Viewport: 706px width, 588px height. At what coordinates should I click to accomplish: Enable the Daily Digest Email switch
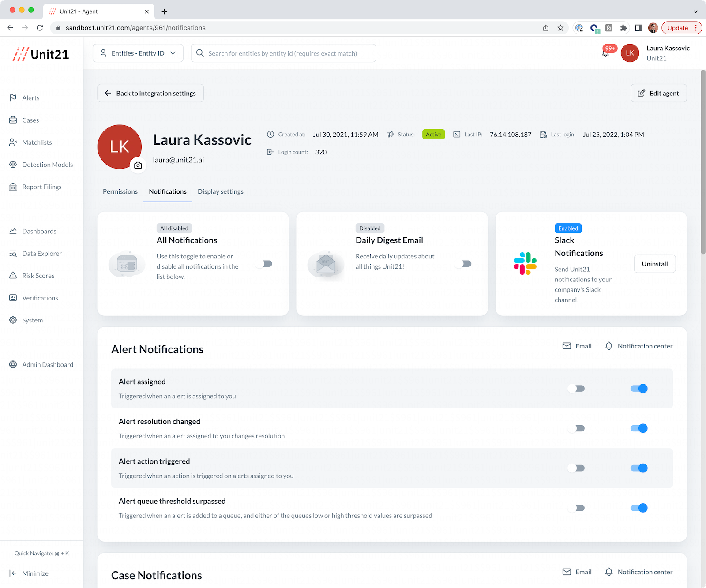(x=464, y=263)
